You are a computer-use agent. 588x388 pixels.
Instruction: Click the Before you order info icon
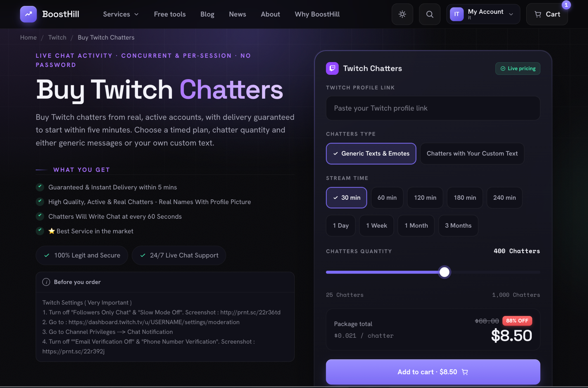coord(46,282)
